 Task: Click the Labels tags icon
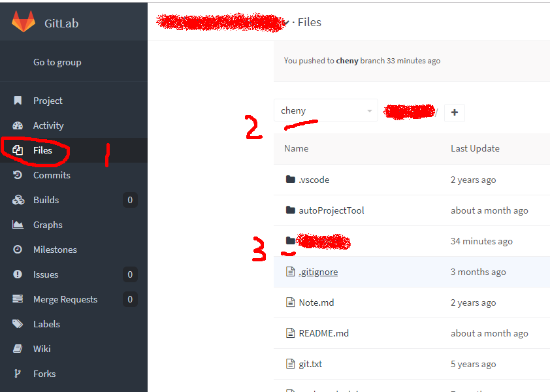coord(18,324)
